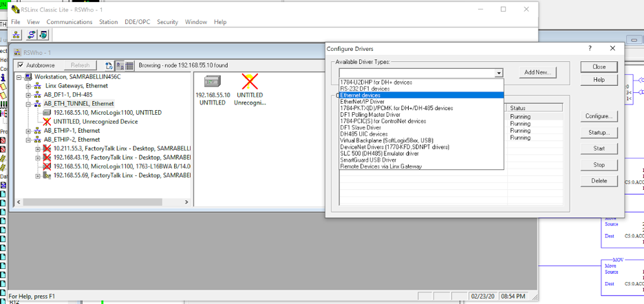Click the Close button in Configure Drivers
644x304 pixels.
coord(599,67)
